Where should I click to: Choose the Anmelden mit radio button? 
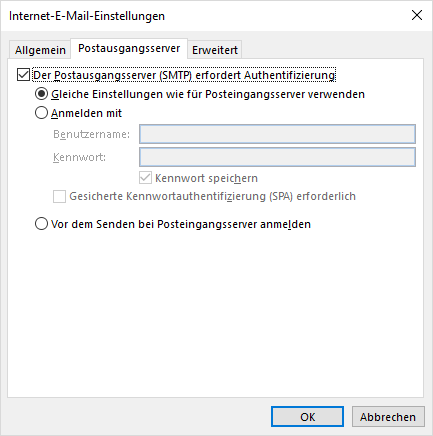pos(41,113)
